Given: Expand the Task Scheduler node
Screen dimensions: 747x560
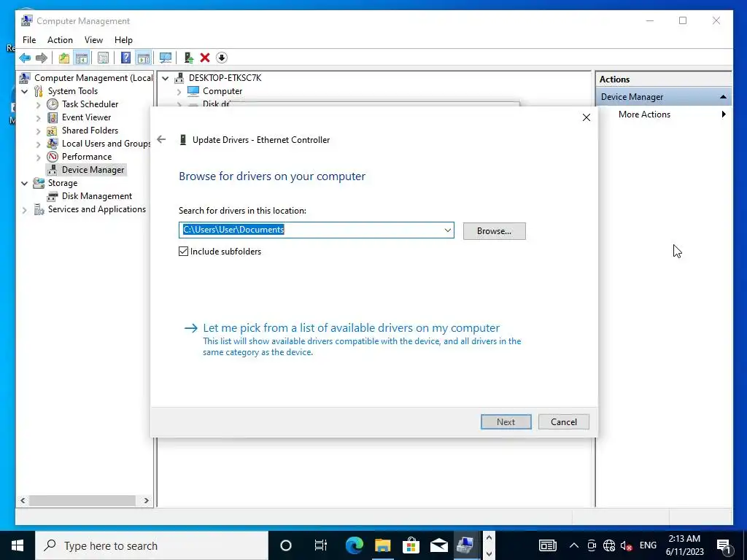Looking at the screenshot, I should click(39, 104).
